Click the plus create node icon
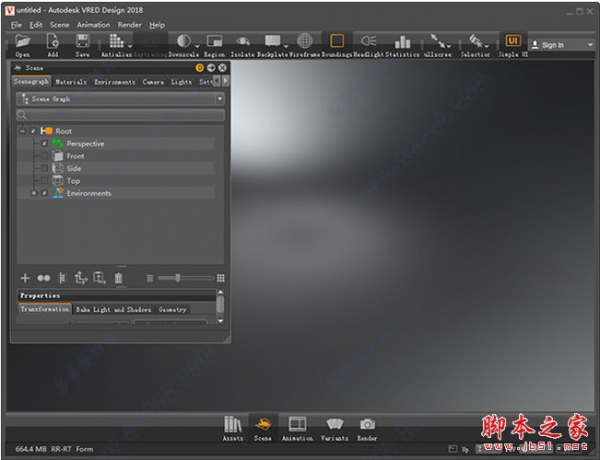Image resolution: width=600 pixels, height=460 pixels. coord(25,278)
